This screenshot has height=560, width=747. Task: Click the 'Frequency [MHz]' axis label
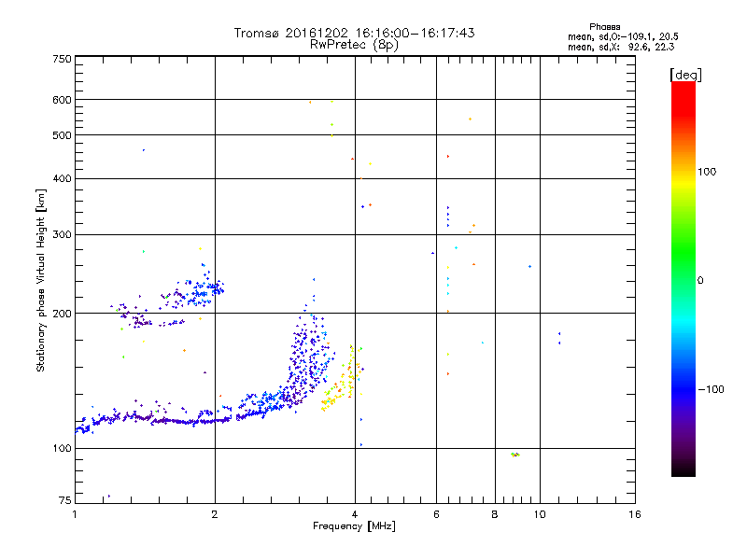354,526
